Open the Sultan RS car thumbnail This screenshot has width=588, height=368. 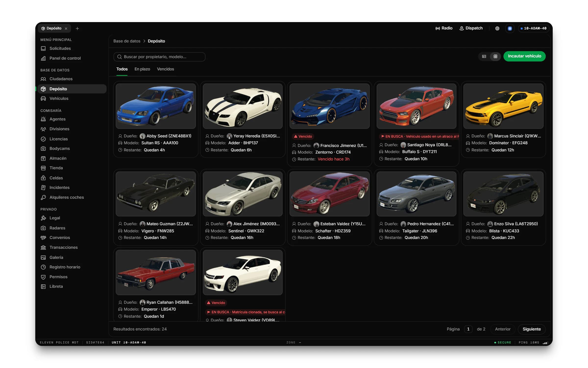pyautogui.click(x=156, y=106)
